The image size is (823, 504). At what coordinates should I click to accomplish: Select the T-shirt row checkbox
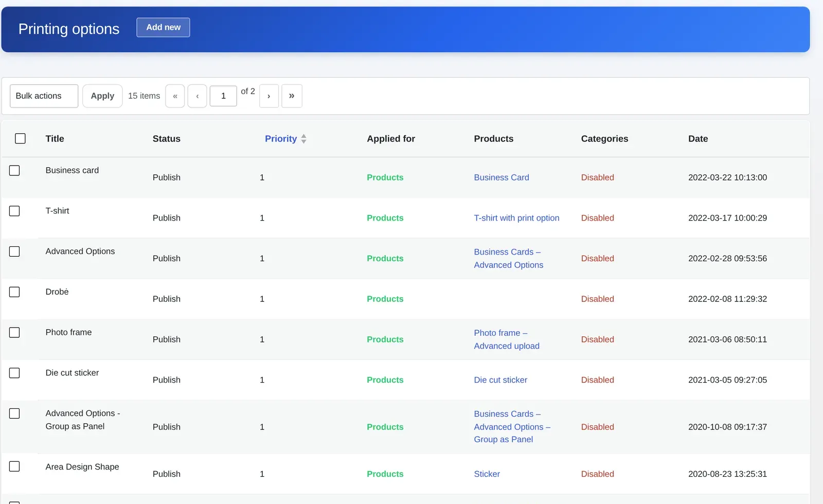coord(14,211)
